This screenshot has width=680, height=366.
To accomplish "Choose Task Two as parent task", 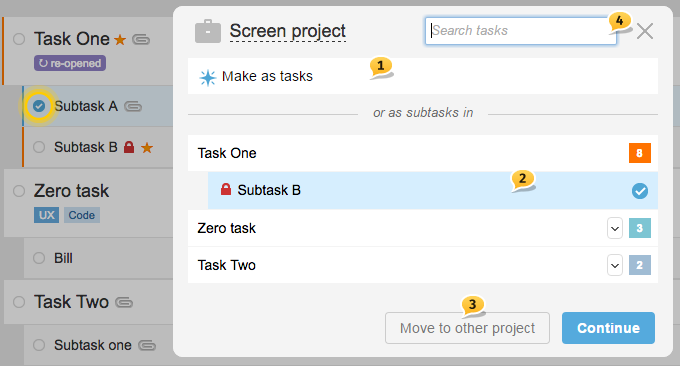I will click(x=423, y=265).
